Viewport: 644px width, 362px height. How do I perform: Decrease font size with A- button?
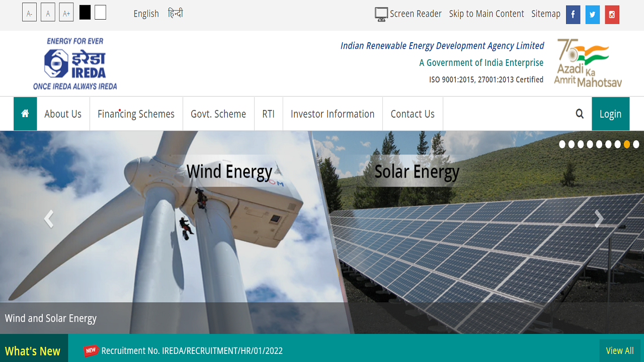point(29,13)
